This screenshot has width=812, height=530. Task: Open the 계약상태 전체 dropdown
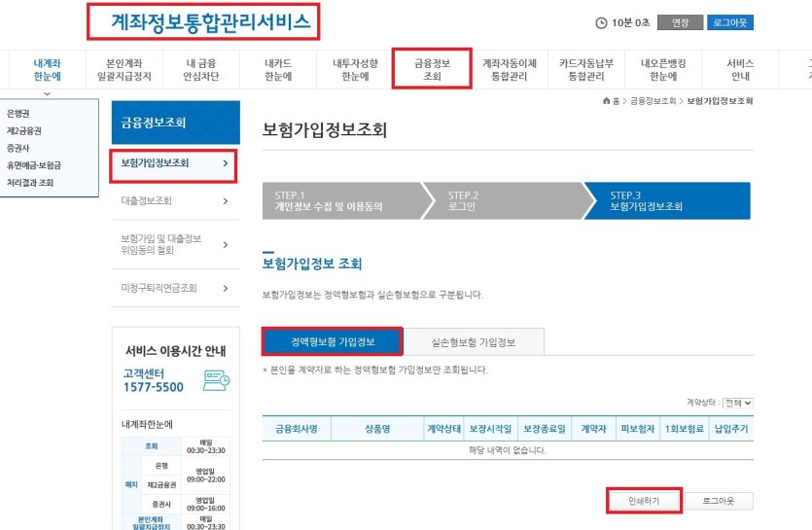click(x=738, y=403)
